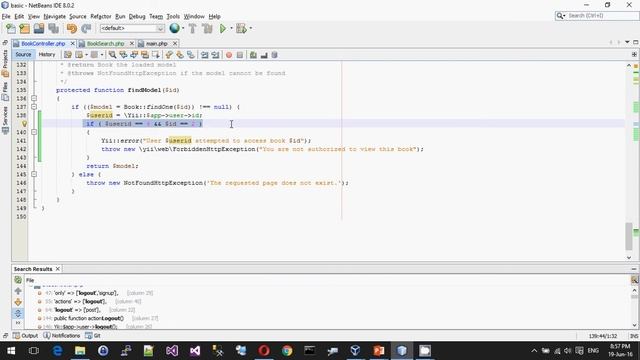Click the Find Selection magnifier icon

[112, 55]
